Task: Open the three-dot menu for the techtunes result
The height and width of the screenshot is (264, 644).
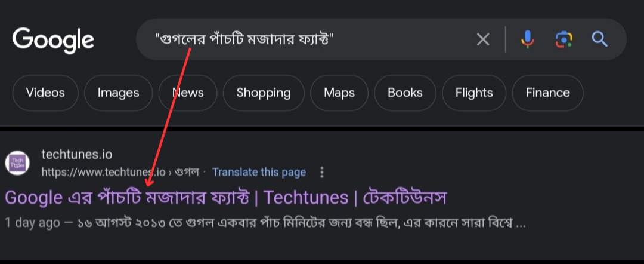Action: coord(322,173)
